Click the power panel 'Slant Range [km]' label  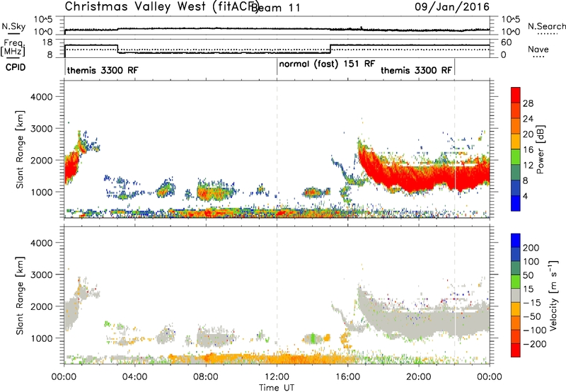coord(20,149)
